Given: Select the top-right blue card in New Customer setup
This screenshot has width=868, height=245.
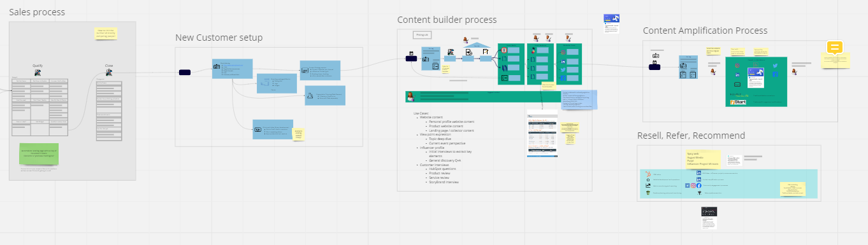Looking at the screenshot, I should pyautogui.click(x=320, y=71).
